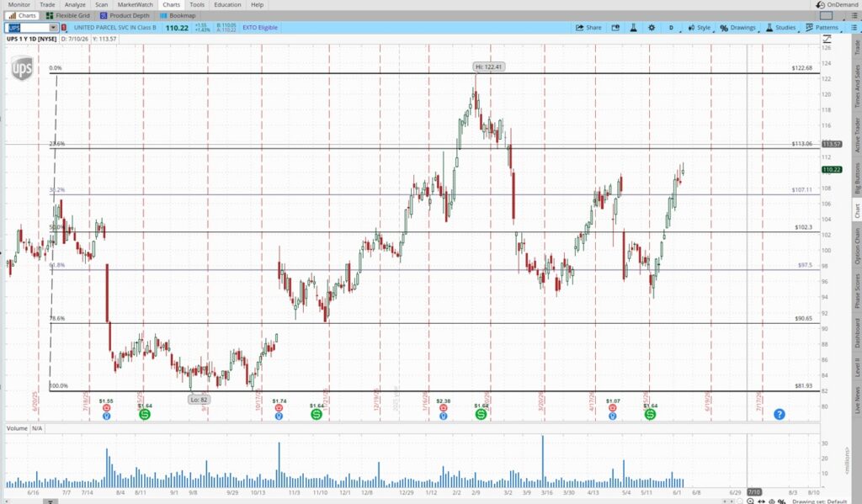Open the chart alert icon next to Share
Image resolution: width=862 pixels, height=504 pixels.
pos(615,28)
